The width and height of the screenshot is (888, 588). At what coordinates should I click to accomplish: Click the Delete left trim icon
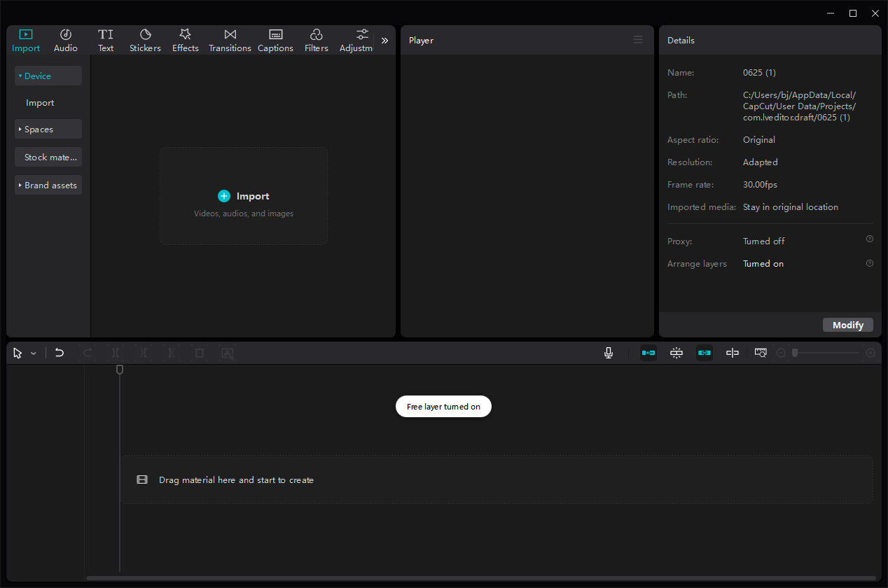point(144,353)
